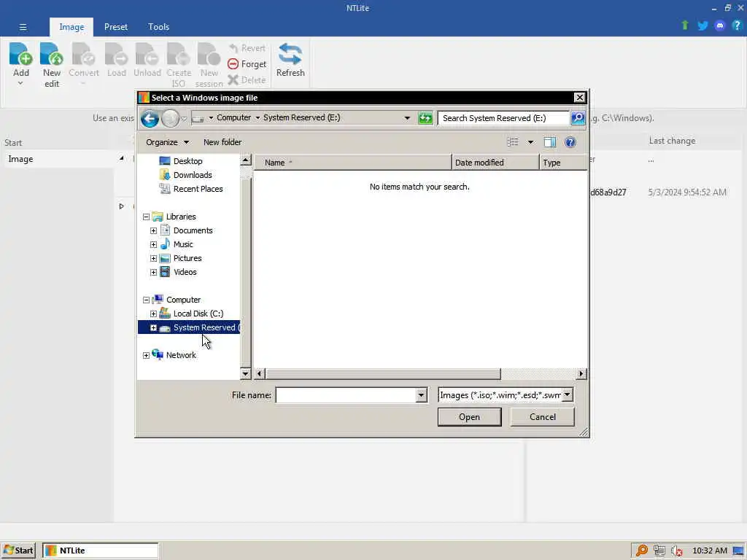Click Computer in the address breadcrumb
Image resolution: width=747 pixels, height=560 pixels.
tap(233, 117)
